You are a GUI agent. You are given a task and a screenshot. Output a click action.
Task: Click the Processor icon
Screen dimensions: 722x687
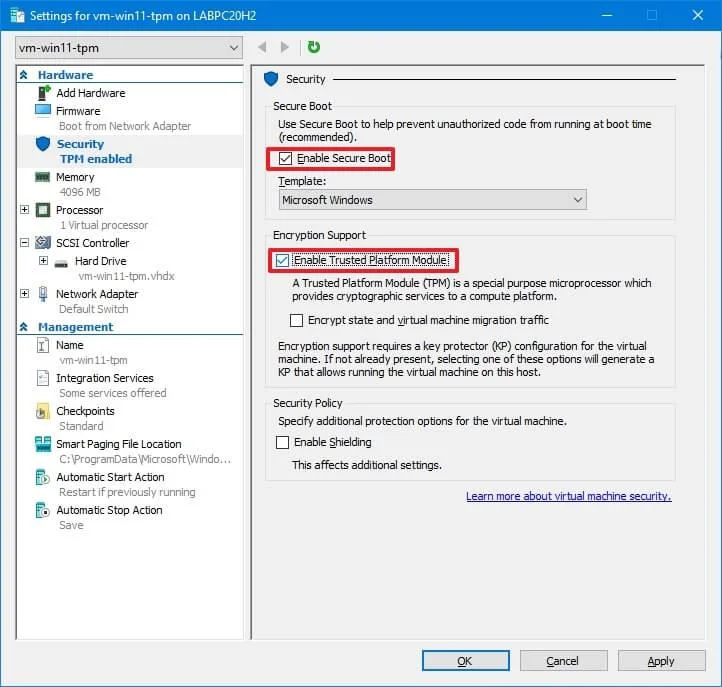coord(43,210)
